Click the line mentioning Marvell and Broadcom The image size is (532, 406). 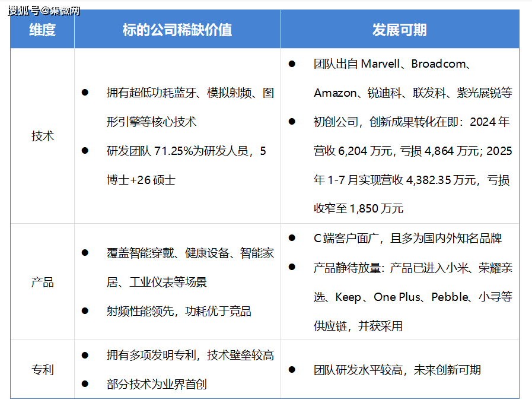click(x=391, y=64)
